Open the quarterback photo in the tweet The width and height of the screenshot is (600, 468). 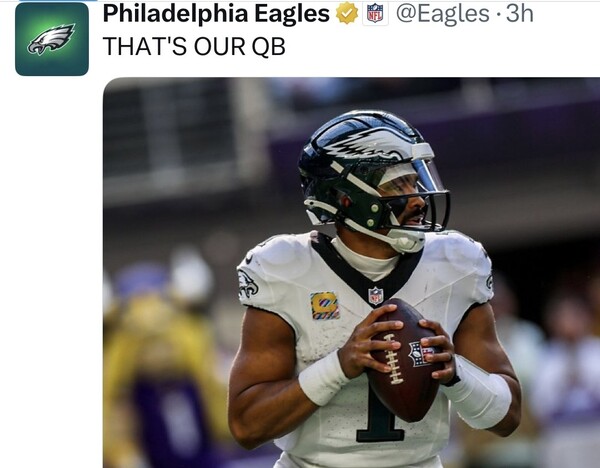tap(350, 280)
